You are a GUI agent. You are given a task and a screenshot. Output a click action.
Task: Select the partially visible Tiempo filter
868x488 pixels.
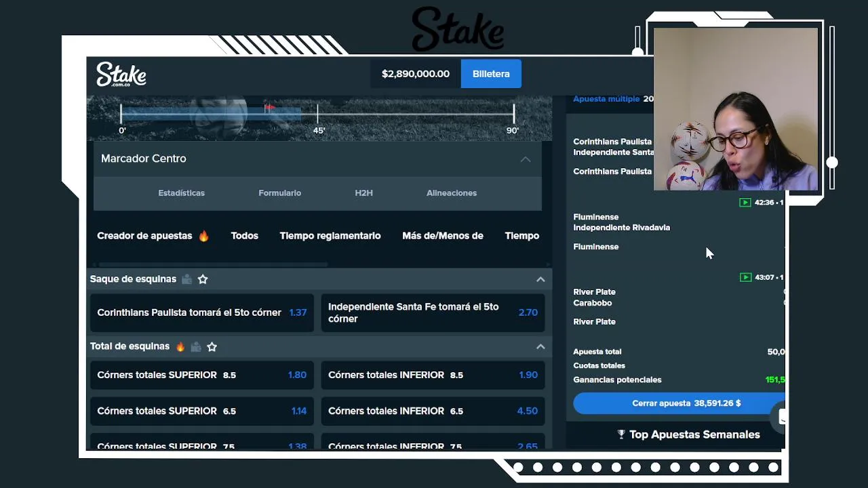[522, 236]
